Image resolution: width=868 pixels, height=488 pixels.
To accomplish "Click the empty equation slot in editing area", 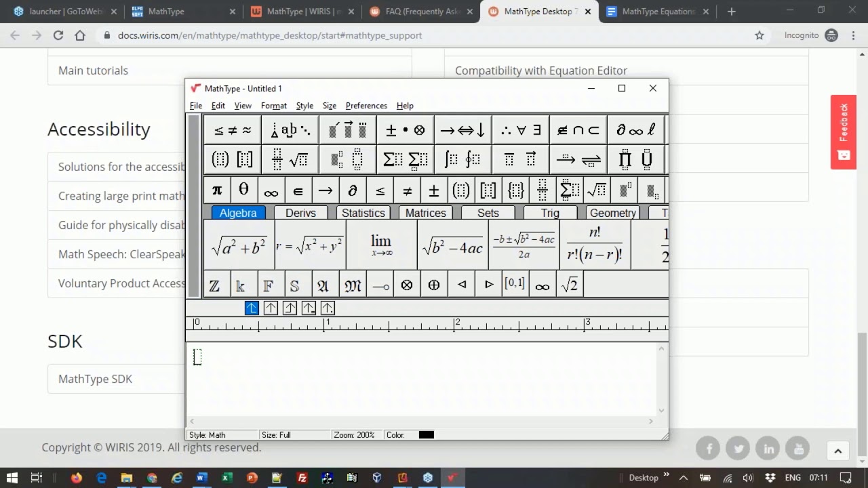I will 197,357.
